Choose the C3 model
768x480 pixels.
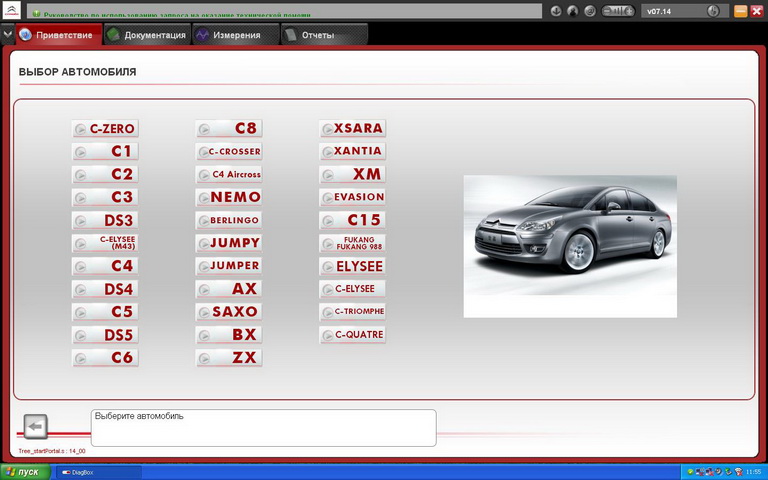coord(105,197)
